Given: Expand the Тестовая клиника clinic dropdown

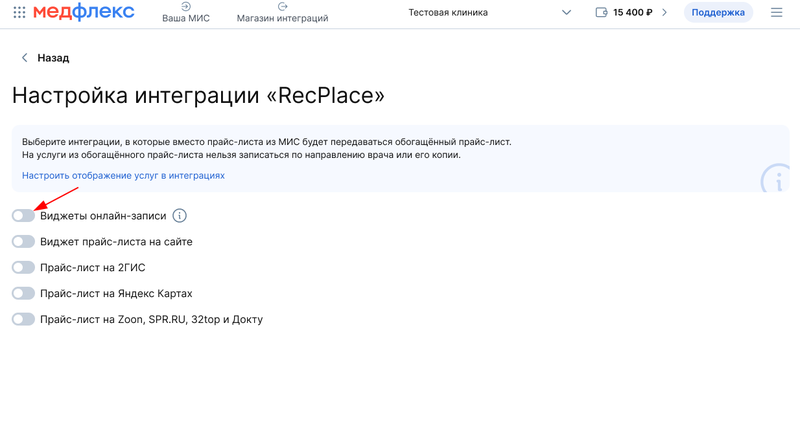Looking at the screenshot, I should (x=566, y=12).
